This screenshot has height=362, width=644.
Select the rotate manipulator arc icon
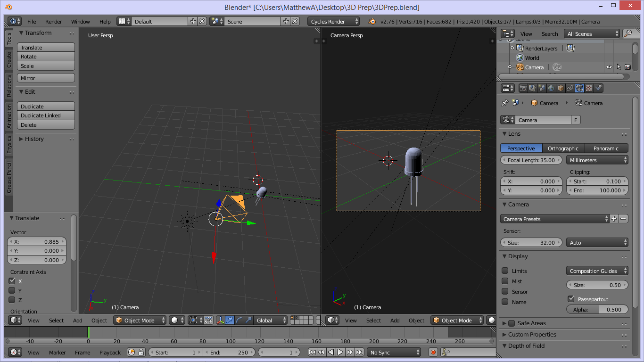[x=239, y=320]
